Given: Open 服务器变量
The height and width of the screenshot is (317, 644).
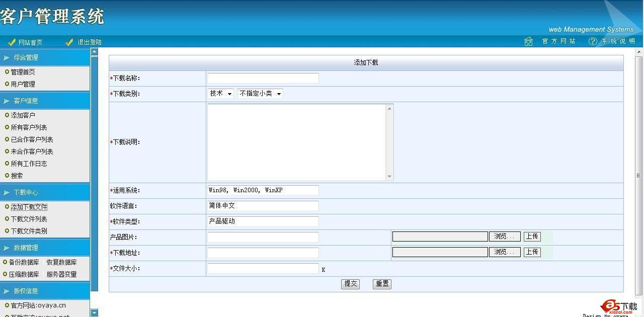Looking at the screenshot, I should coord(62,274).
